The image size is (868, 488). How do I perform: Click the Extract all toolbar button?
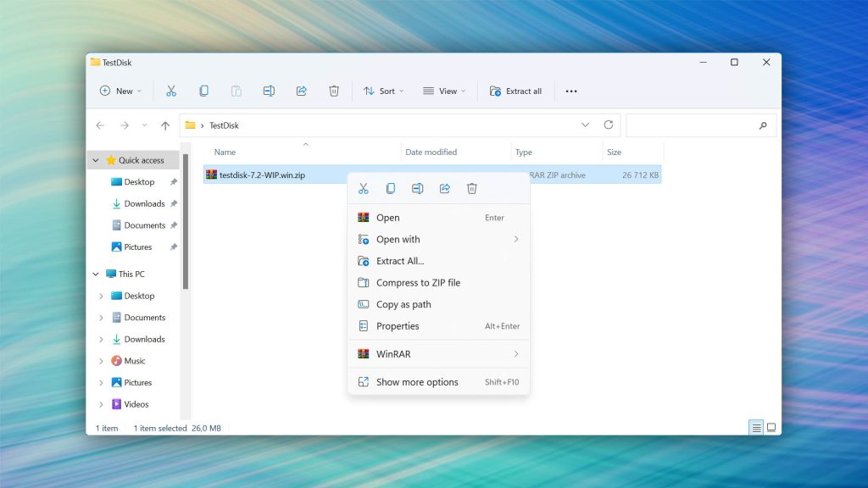[515, 91]
